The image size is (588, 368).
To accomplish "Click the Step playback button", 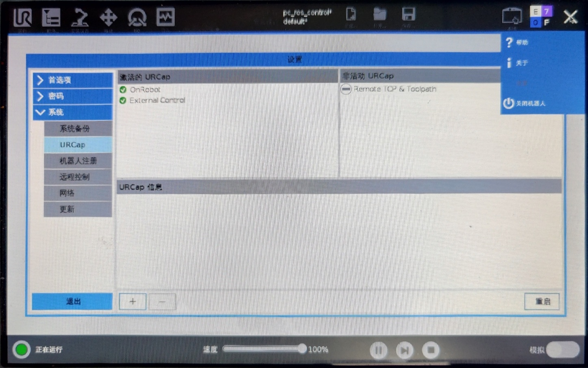I will point(405,350).
